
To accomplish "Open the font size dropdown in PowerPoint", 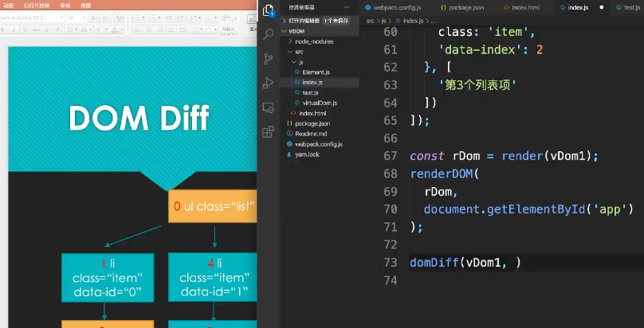I will tap(84, 18).
